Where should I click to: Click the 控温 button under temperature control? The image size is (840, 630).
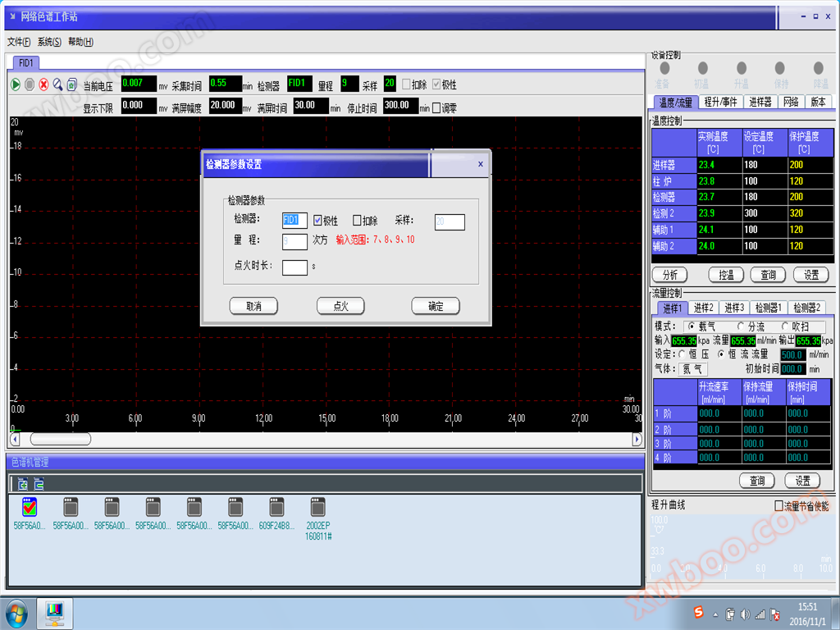(x=726, y=275)
